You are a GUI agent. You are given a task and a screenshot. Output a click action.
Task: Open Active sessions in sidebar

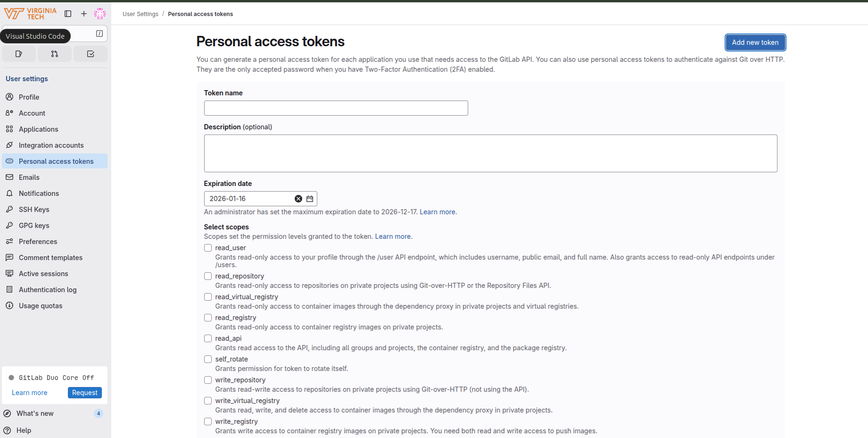pos(43,274)
